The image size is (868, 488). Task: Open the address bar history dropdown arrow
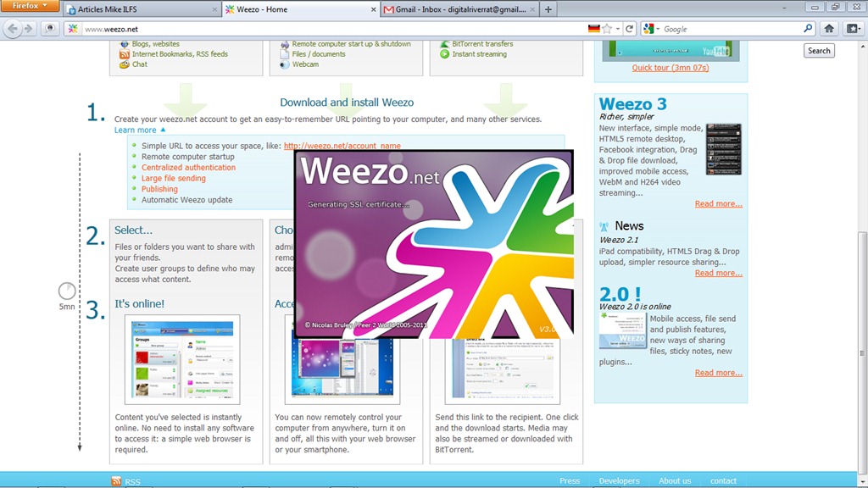[618, 29]
